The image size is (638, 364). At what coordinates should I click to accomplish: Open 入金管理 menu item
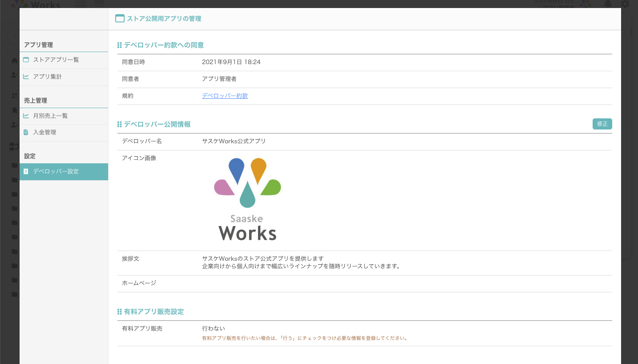pyautogui.click(x=64, y=132)
